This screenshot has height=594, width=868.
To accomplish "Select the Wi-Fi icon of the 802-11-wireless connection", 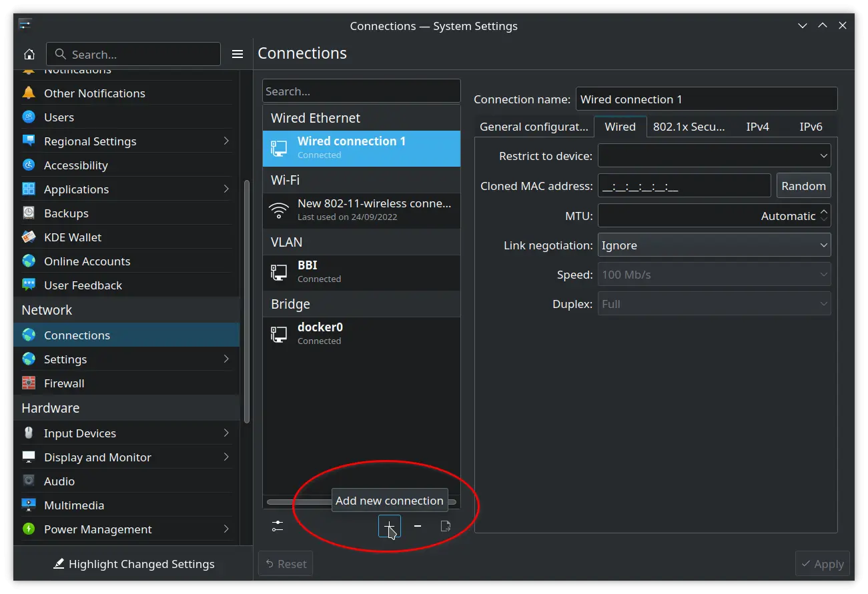I will (x=279, y=210).
